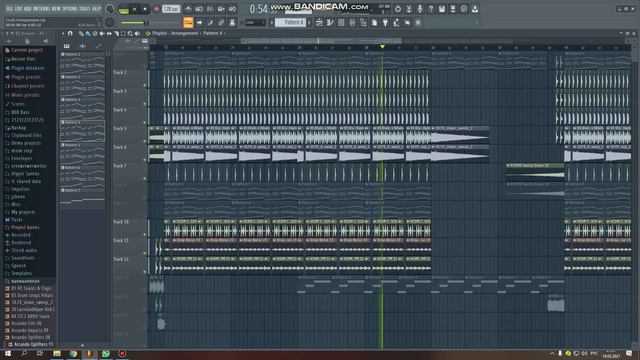Image resolution: width=640 pixels, height=360 pixels.
Task: Mute Track 2 with its green dot
Action: pos(145,85)
